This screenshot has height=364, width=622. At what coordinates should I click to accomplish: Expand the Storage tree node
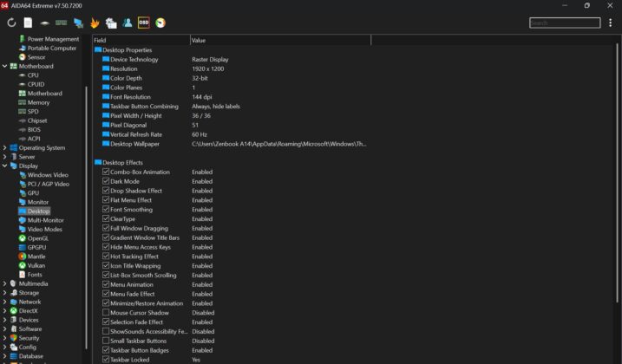tap(4, 293)
